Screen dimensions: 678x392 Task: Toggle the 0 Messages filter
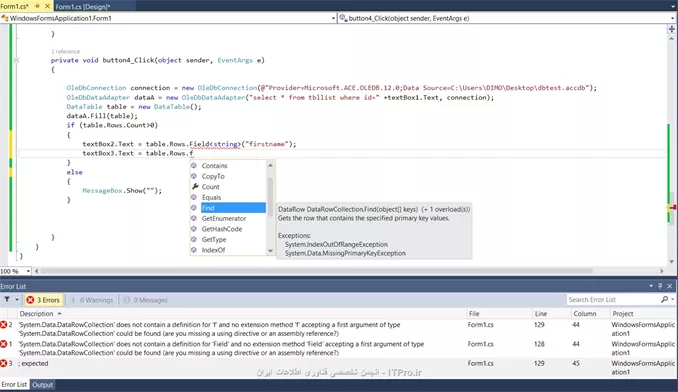tap(146, 300)
